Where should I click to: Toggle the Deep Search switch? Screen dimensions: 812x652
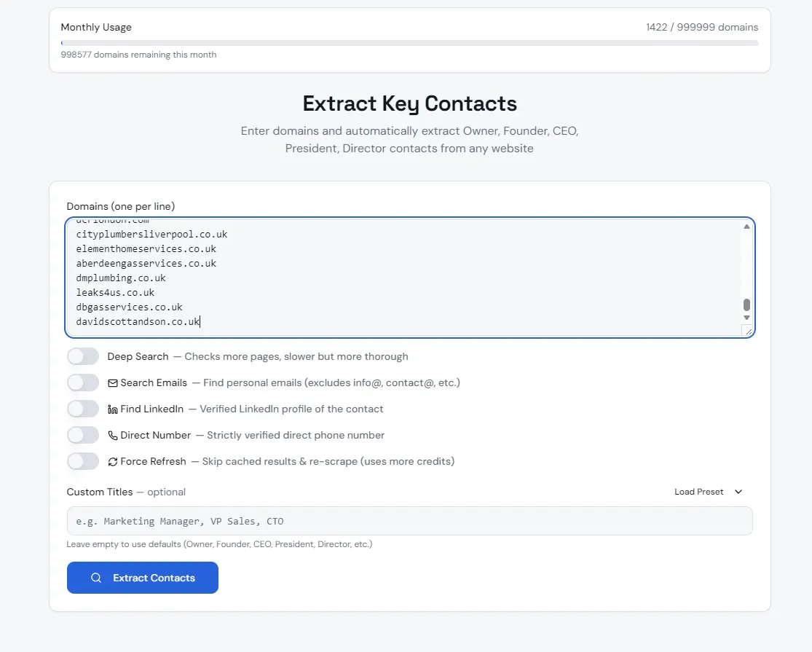pyautogui.click(x=83, y=356)
